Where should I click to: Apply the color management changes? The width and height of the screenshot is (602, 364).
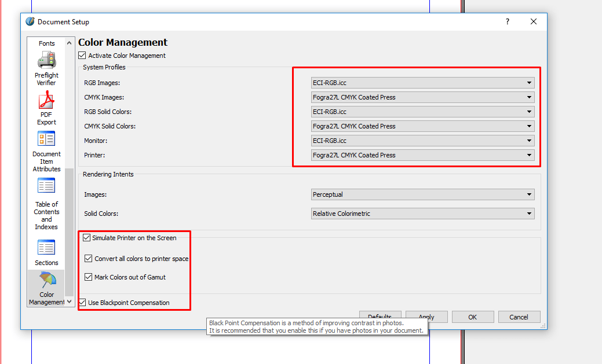pyautogui.click(x=426, y=317)
